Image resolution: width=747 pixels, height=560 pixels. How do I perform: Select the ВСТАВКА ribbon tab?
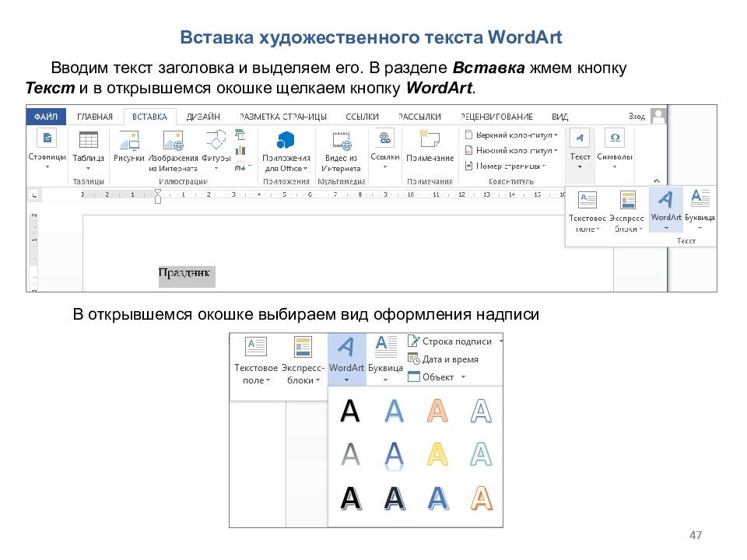(x=149, y=117)
